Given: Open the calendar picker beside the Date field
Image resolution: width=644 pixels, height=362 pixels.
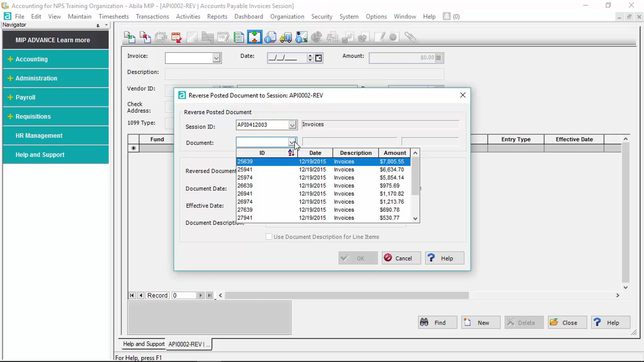Looking at the screenshot, I should pos(319,58).
